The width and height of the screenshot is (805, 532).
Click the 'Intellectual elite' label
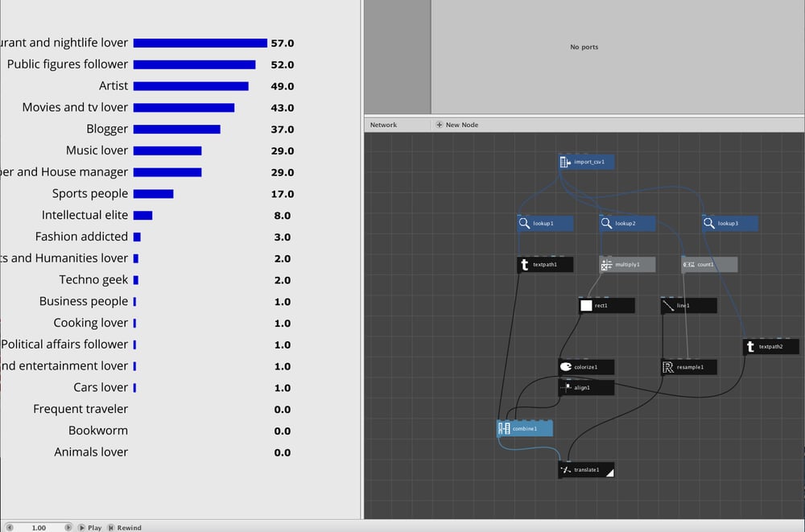(85, 215)
